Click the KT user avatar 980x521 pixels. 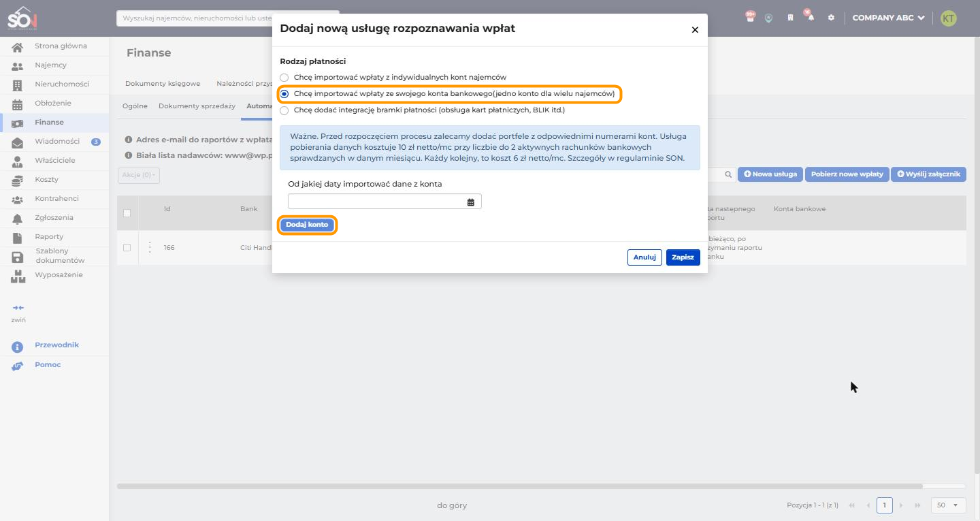pyautogui.click(x=948, y=18)
